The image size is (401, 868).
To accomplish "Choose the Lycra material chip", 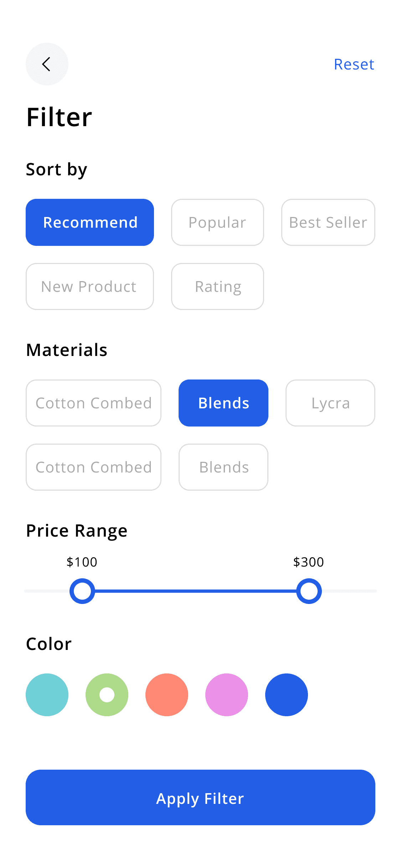I will tap(330, 403).
